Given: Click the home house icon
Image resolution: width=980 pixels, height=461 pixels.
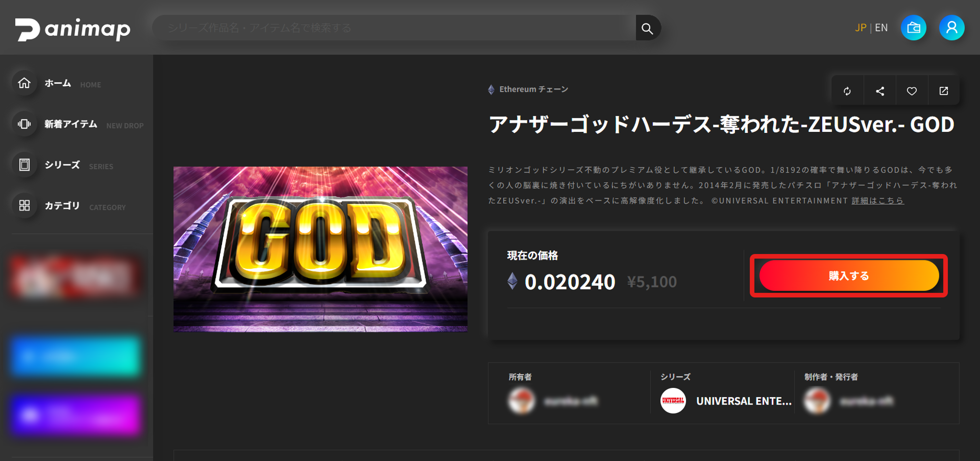Looking at the screenshot, I should pos(24,83).
